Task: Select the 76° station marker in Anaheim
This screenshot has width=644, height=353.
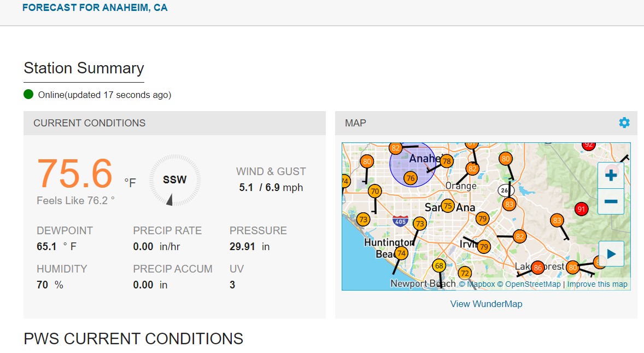Action: point(411,178)
